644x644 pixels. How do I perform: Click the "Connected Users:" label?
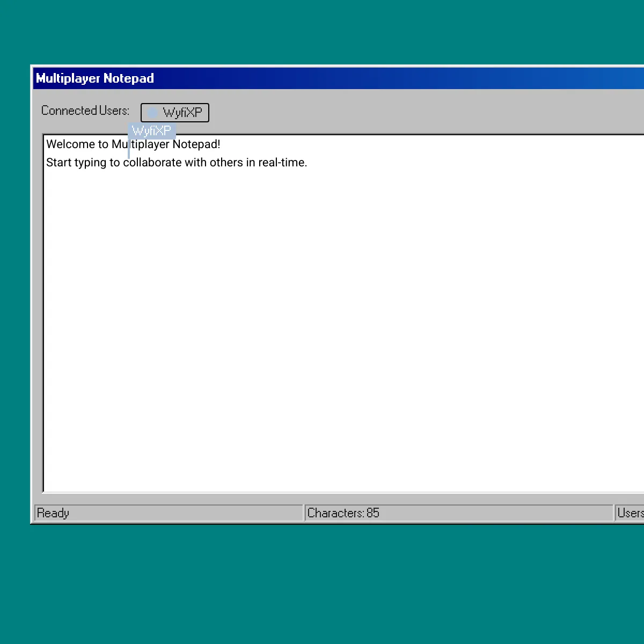coord(85,111)
